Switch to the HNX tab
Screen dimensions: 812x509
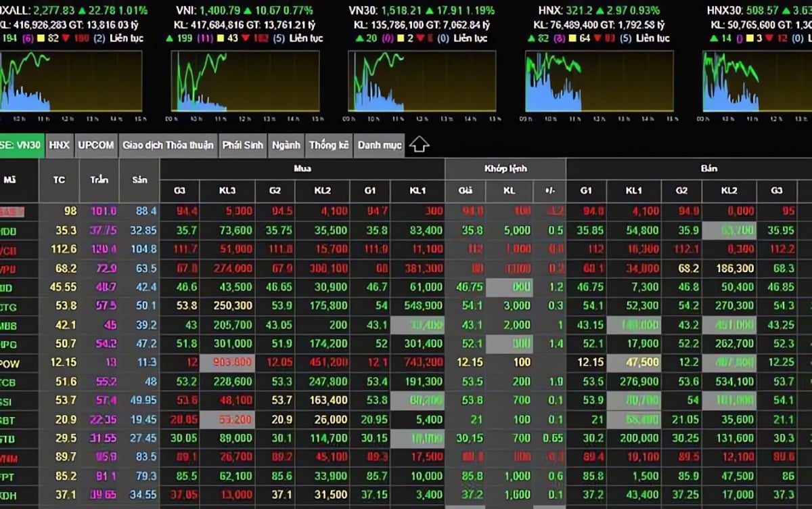point(60,145)
